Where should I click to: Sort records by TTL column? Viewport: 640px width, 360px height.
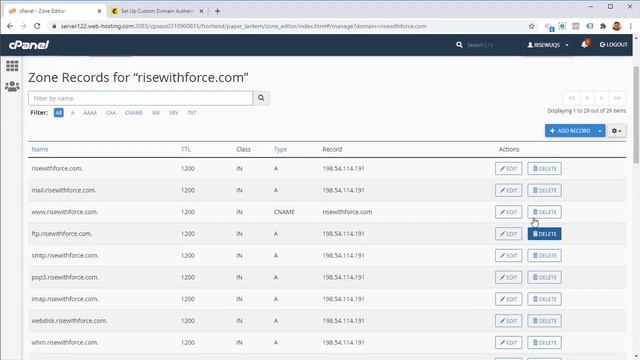(186, 149)
